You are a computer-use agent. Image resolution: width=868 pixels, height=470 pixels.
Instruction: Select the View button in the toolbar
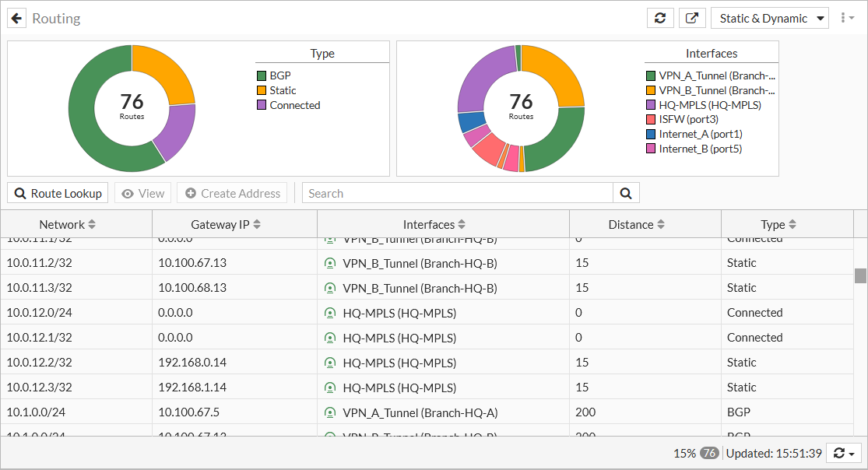pos(142,192)
